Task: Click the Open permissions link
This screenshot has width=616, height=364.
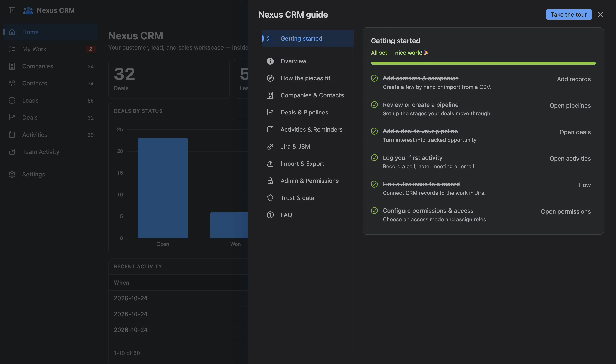Action: click(566, 211)
